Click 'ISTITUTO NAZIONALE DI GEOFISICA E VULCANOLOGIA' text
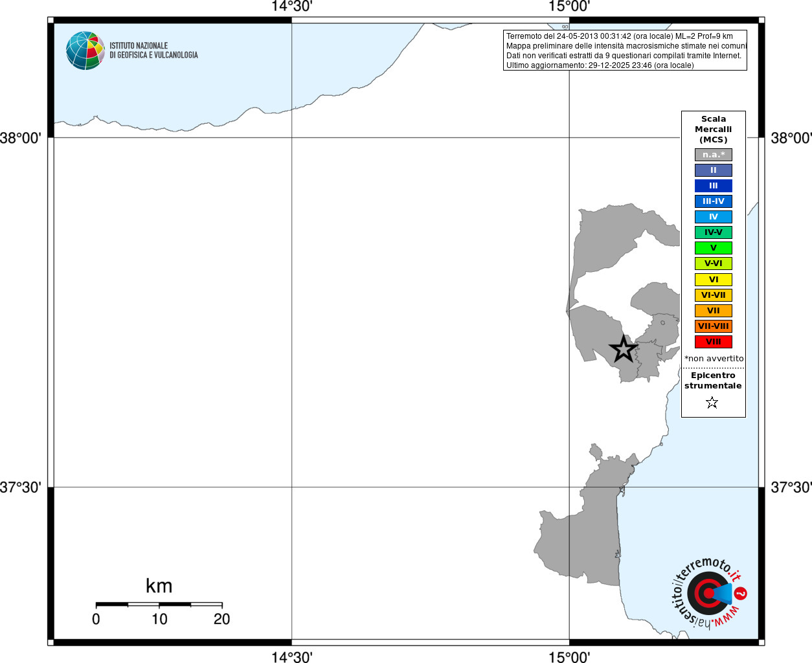 (153, 51)
